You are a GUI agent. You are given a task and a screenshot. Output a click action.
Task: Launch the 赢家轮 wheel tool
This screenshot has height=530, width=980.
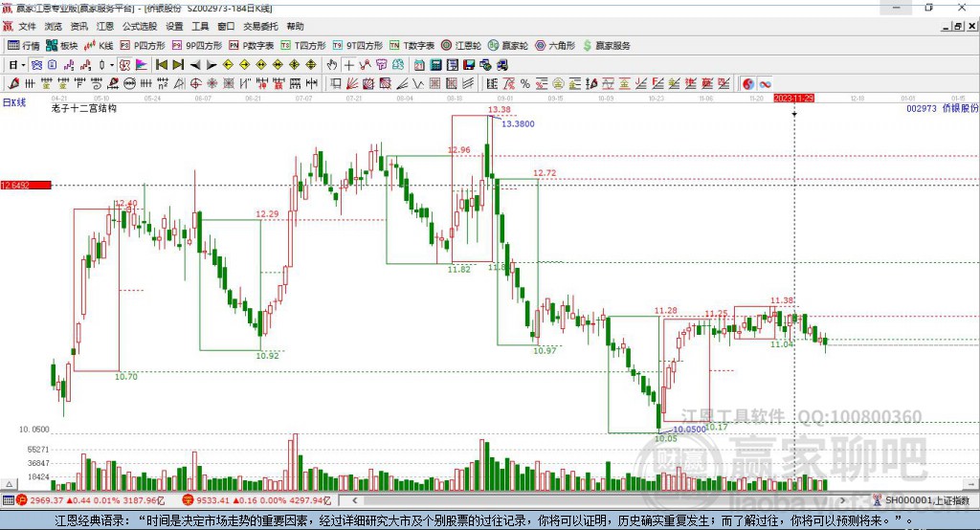508,46
